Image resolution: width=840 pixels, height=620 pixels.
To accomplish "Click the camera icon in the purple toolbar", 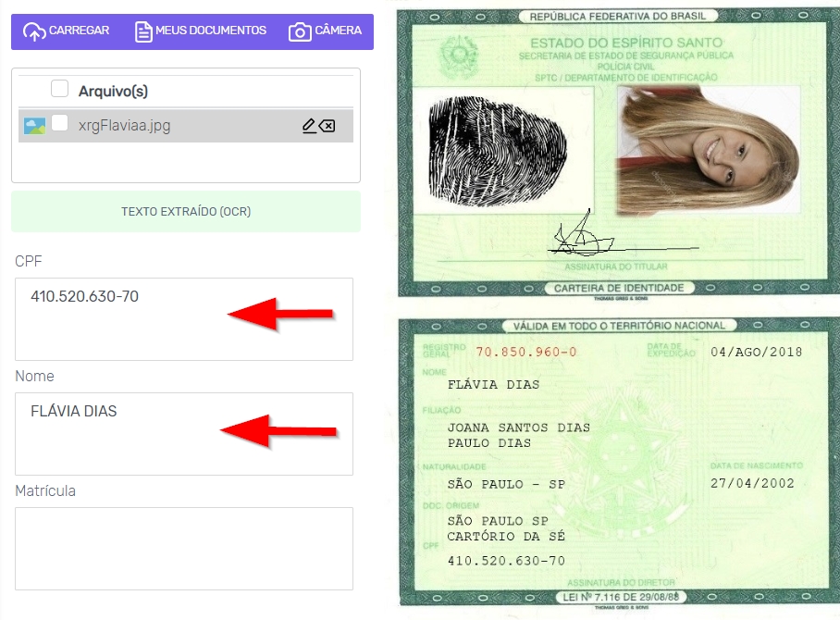I will click(x=300, y=31).
